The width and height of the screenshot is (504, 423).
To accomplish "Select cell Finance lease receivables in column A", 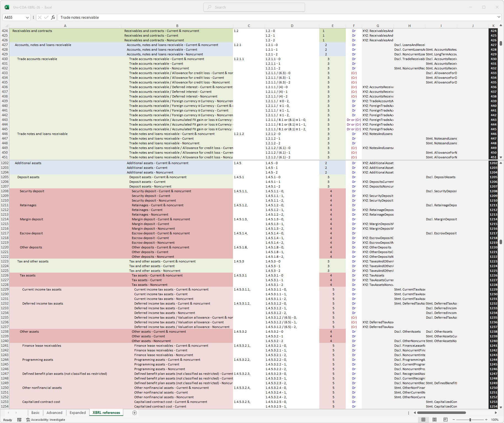I will 65,346.
